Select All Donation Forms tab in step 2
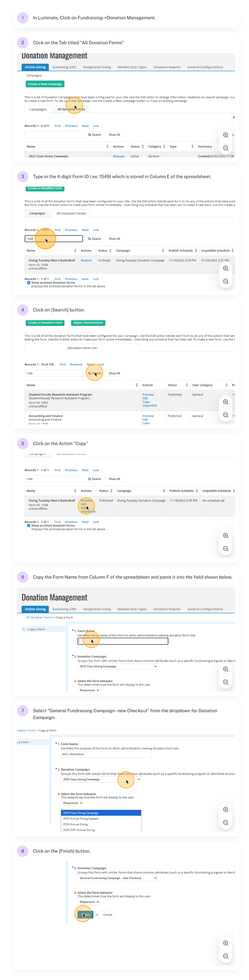The height and width of the screenshot is (980, 249). [71, 109]
